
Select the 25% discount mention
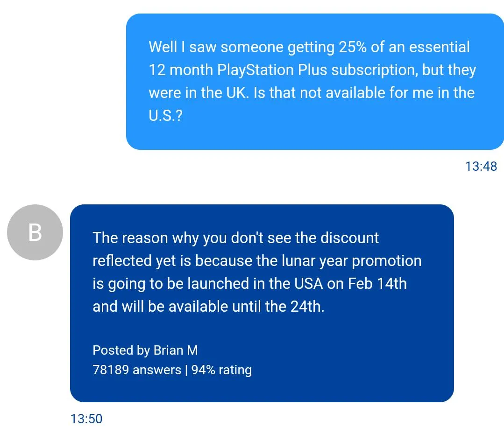click(x=355, y=47)
